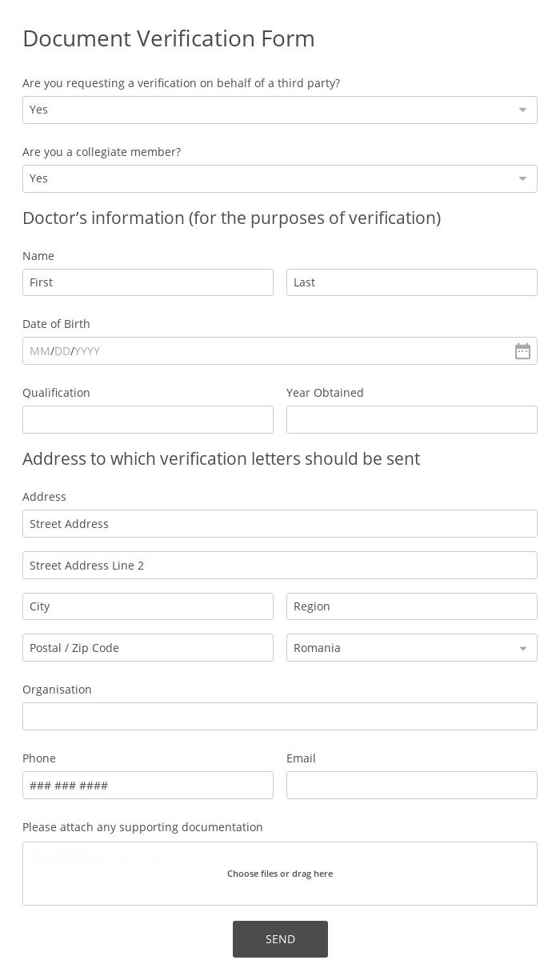Click the dropdown arrow on the collegiate member question
This screenshot has height=980, width=560.
[522, 178]
